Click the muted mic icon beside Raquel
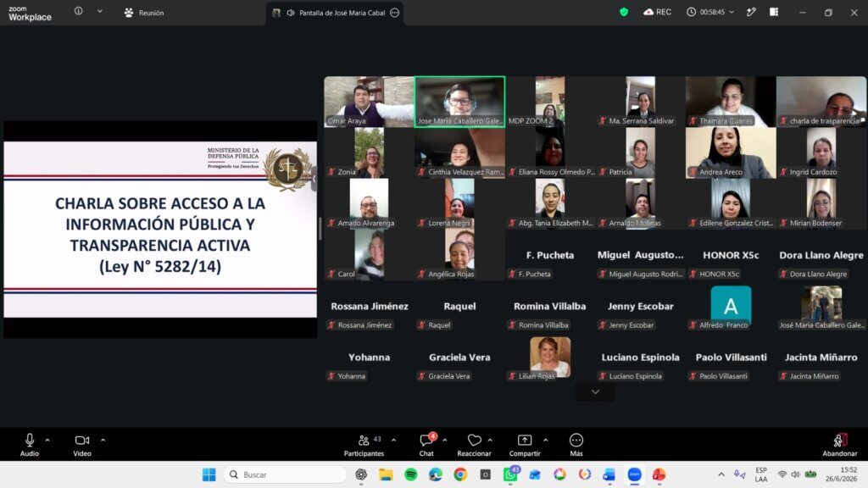 coord(422,325)
